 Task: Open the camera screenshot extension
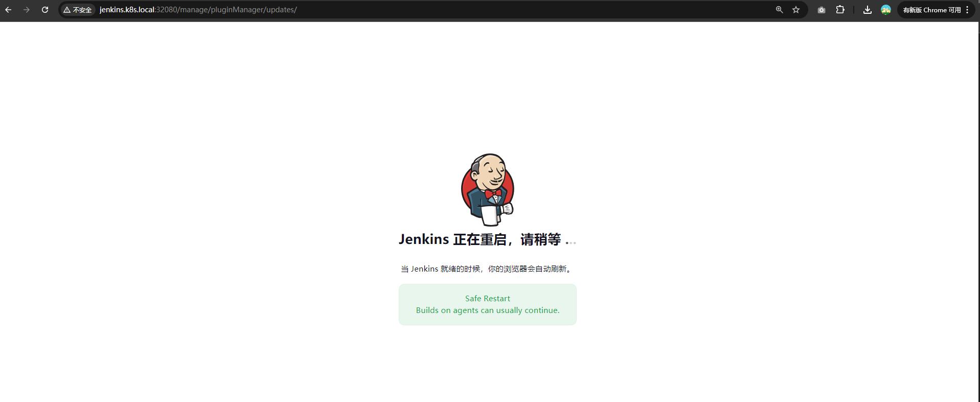(x=822, y=10)
